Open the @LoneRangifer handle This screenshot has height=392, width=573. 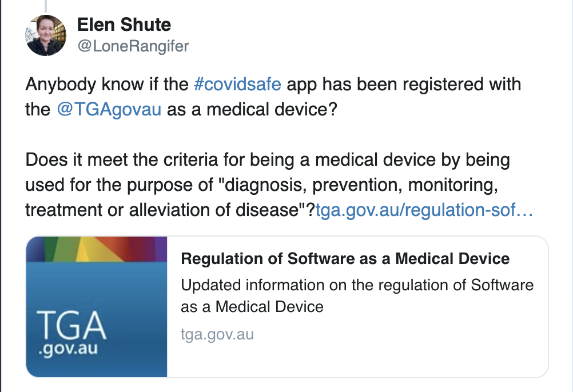coord(133,46)
